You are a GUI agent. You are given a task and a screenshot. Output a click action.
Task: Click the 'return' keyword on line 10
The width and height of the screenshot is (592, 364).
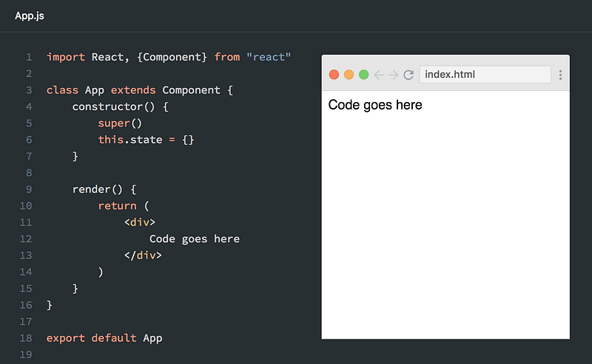tap(117, 206)
